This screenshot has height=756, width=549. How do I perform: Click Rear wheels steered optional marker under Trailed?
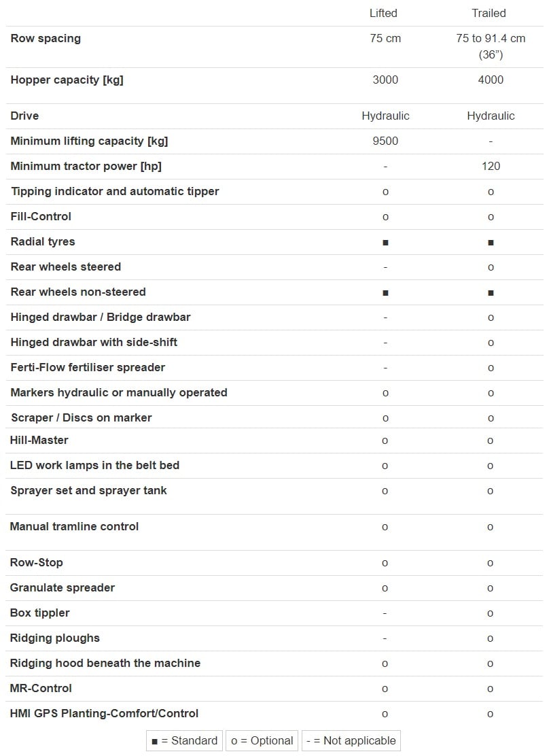click(x=491, y=267)
